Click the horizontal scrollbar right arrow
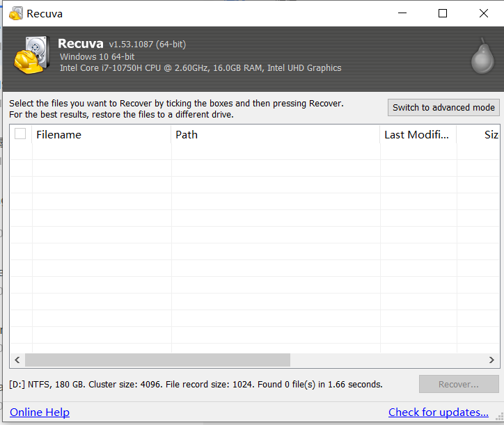This screenshot has height=425, width=504. tap(491, 360)
